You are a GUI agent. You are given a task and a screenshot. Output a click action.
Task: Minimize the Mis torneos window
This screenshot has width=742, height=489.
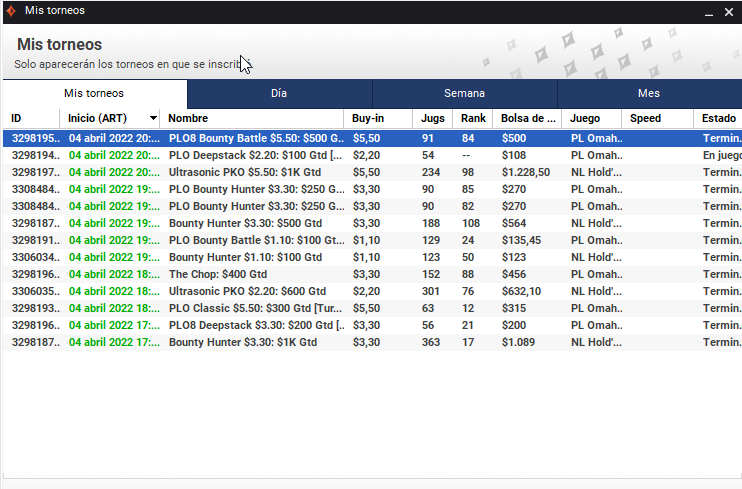pos(709,12)
